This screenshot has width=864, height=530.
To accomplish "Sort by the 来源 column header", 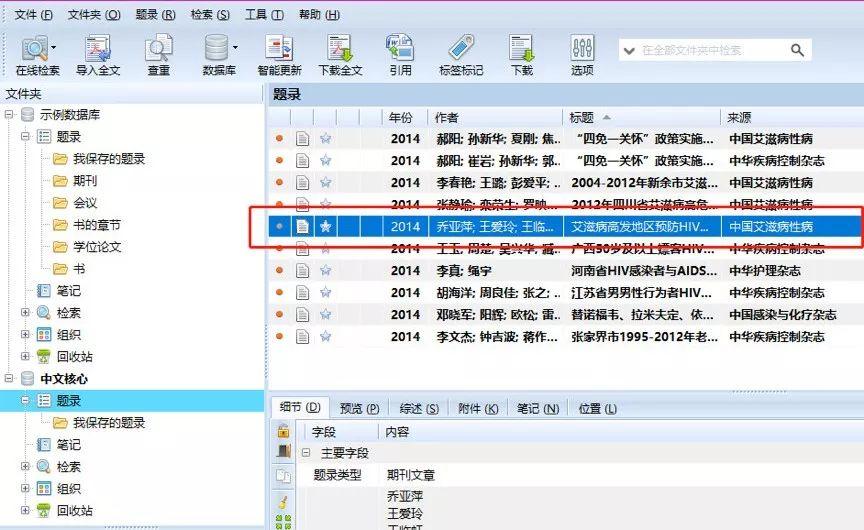I will point(792,117).
